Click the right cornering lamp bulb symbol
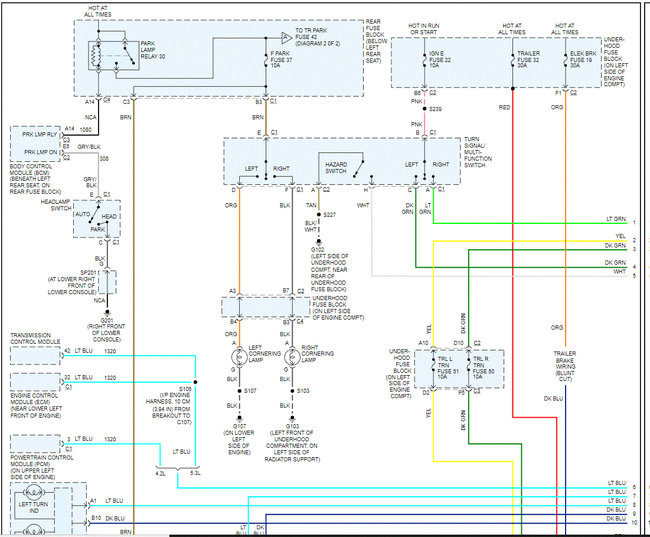Image resolution: width=650 pixels, height=537 pixels. click(x=293, y=357)
